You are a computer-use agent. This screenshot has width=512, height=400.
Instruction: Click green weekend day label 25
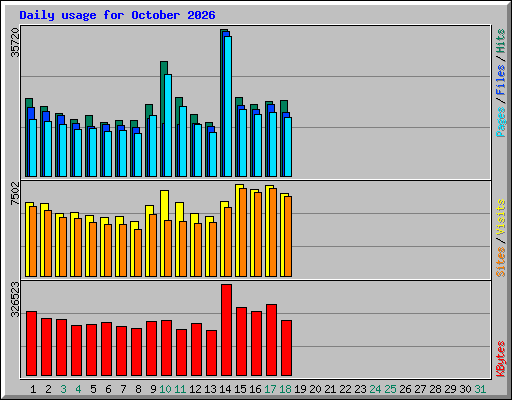coord(390,389)
